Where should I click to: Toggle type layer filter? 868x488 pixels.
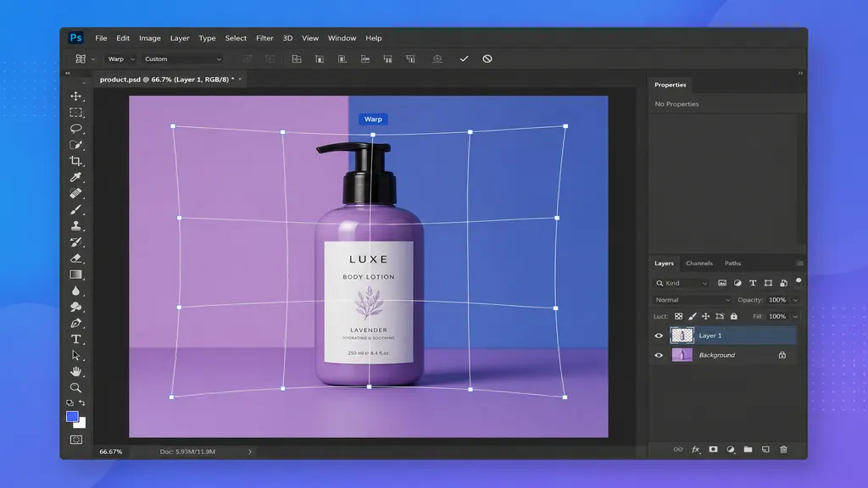753,283
